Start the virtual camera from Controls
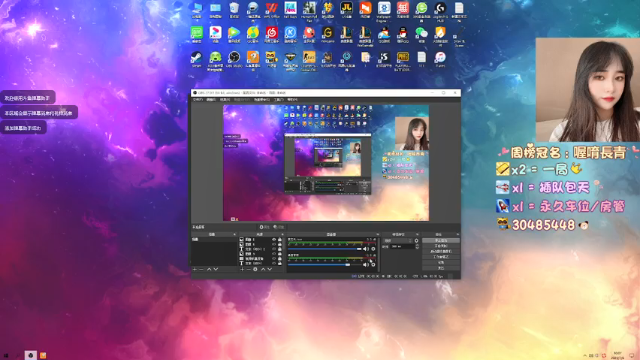 coord(441,251)
